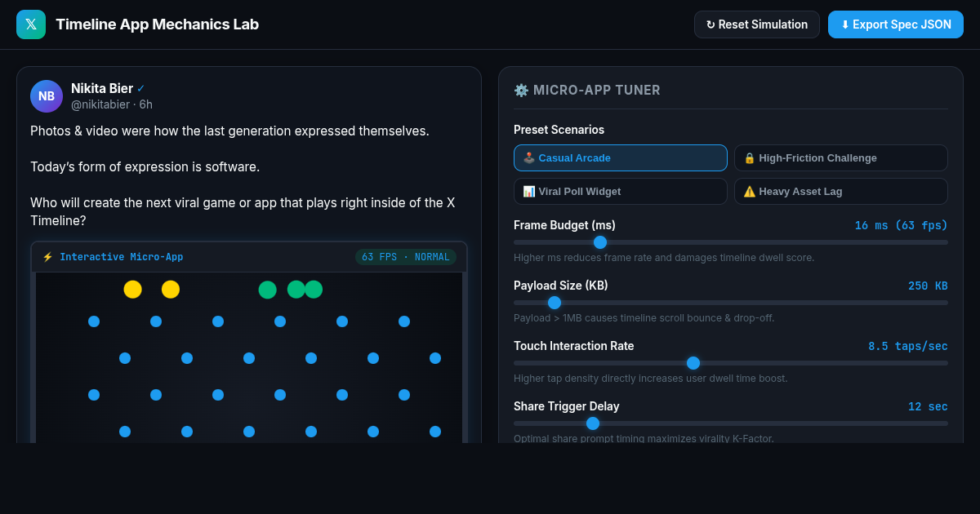Click the 16 ms (63 fps) value
The image size is (980, 514).
click(902, 226)
